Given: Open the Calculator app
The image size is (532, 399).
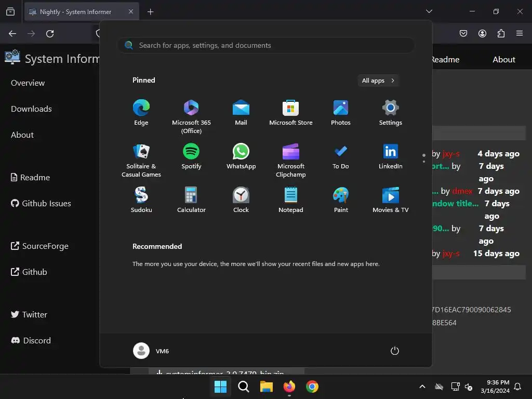Looking at the screenshot, I should point(191,200).
